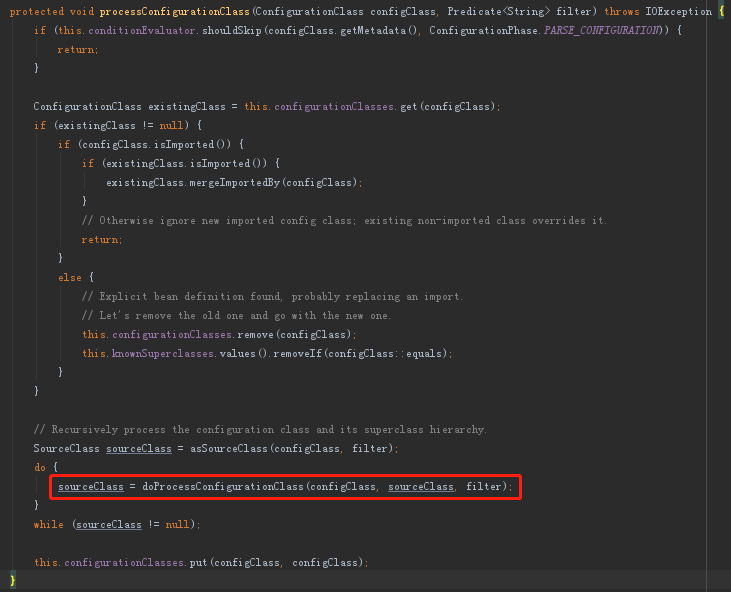Click the configClass::equals method reference
The image size is (731, 592).
pyautogui.click(x=385, y=353)
